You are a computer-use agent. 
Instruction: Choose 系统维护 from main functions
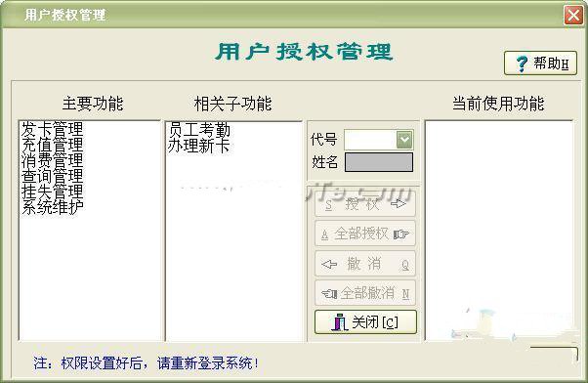52,207
